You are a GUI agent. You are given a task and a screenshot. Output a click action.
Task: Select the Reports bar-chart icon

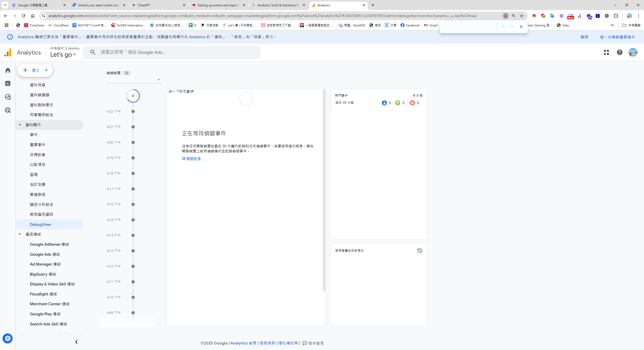[x=8, y=83]
